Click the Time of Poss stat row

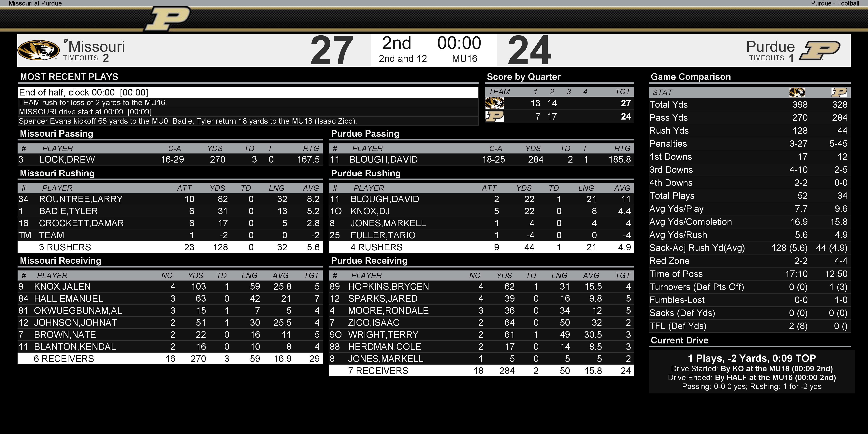749,274
